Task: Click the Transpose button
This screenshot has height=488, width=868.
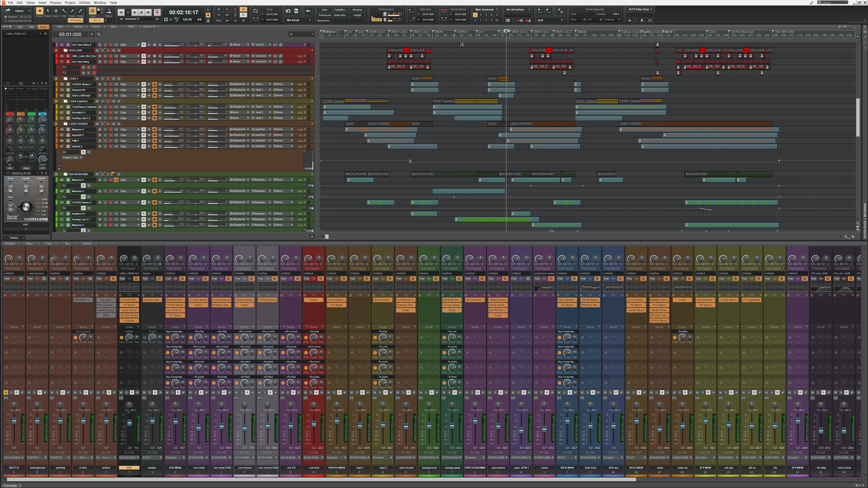Action: click(x=325, y=15)
